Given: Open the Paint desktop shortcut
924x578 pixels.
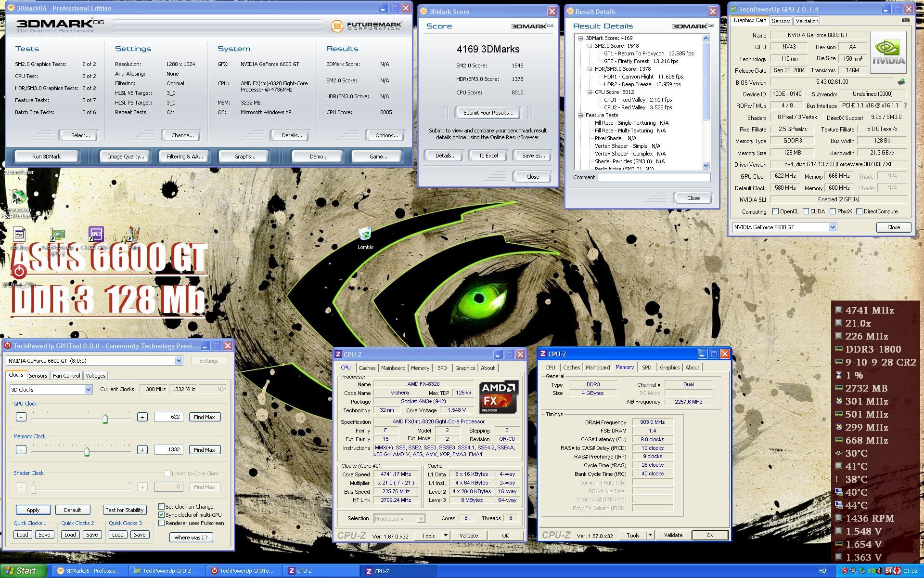Looking at the screenshot, I should coord(134,235).
